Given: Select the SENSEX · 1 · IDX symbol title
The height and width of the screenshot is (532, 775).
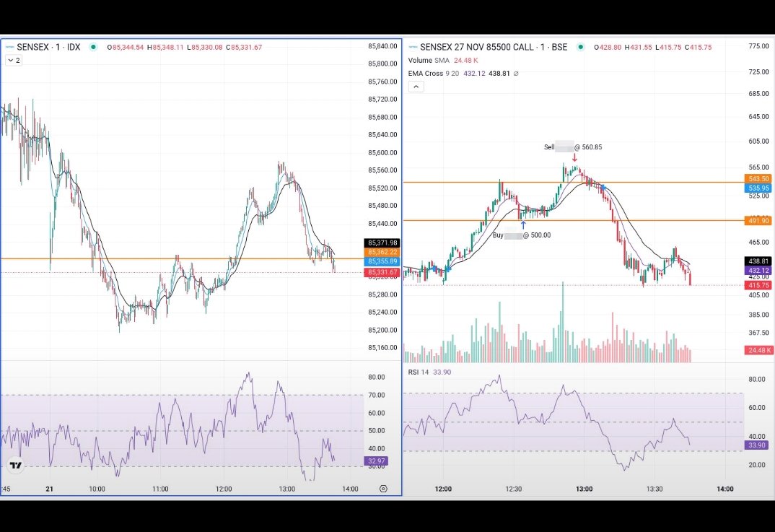Looking at the screenshot, I should 48,47.
